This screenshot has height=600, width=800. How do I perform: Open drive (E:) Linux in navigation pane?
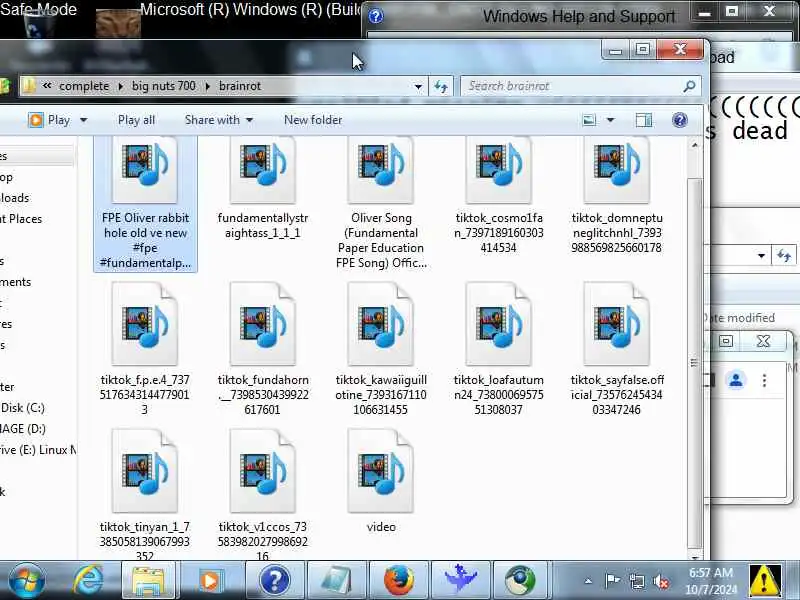coord(38,449)
